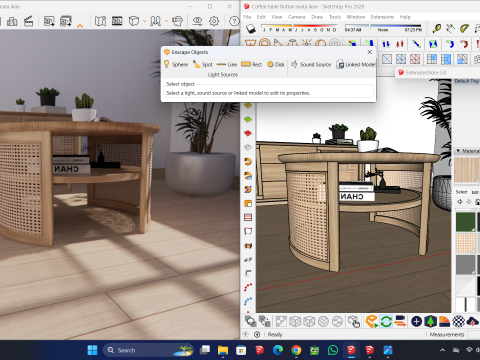Open the Camera menu
The height and width of the screenshot is (360, 480).
pos(296,17)
